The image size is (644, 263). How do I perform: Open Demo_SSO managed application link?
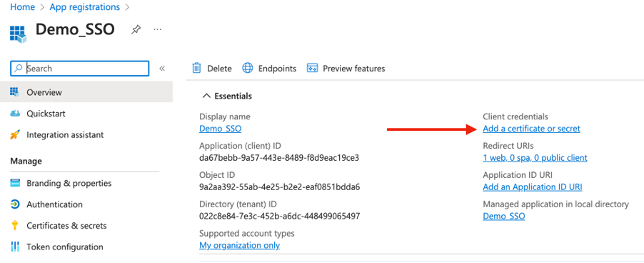click(x=504, y=216)
